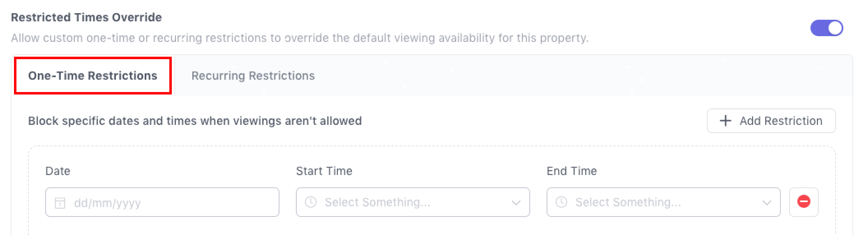Click the calendar icon in the Date field
Image resolution: width=868 pixels, height=235 pixels.
click(60, 203)
